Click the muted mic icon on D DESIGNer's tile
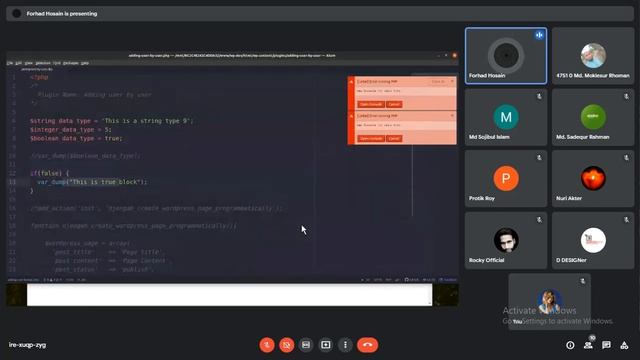Screen dimensions: 640x360 pos(627,220)
